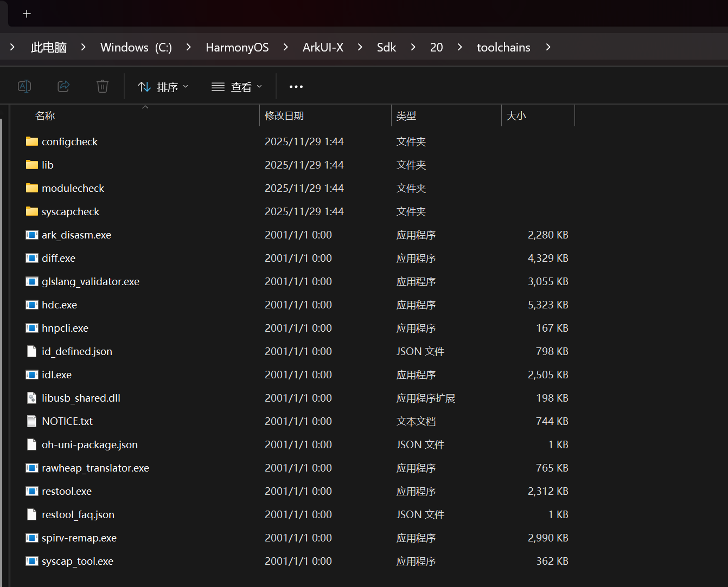Click the share toolbar icon
The width and height of the screenshot is (728, 587).
click(x=63, y=86)
